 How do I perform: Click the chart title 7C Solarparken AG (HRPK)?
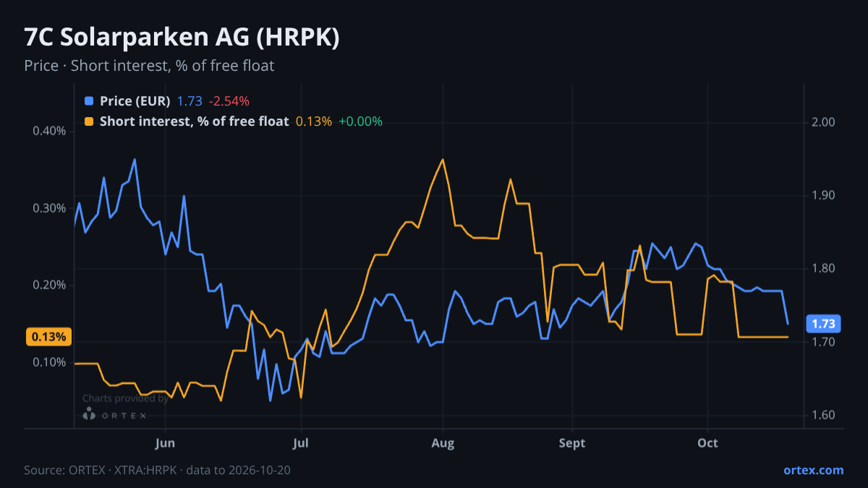tap(182, 38)
